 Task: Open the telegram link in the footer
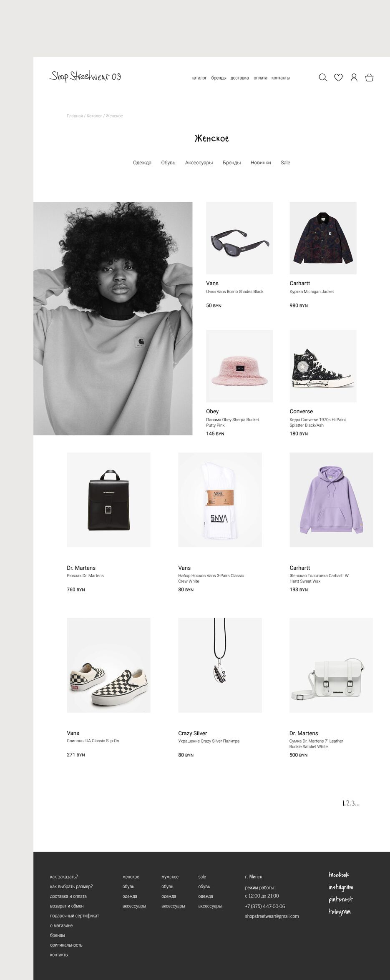(x=339, y=911)
